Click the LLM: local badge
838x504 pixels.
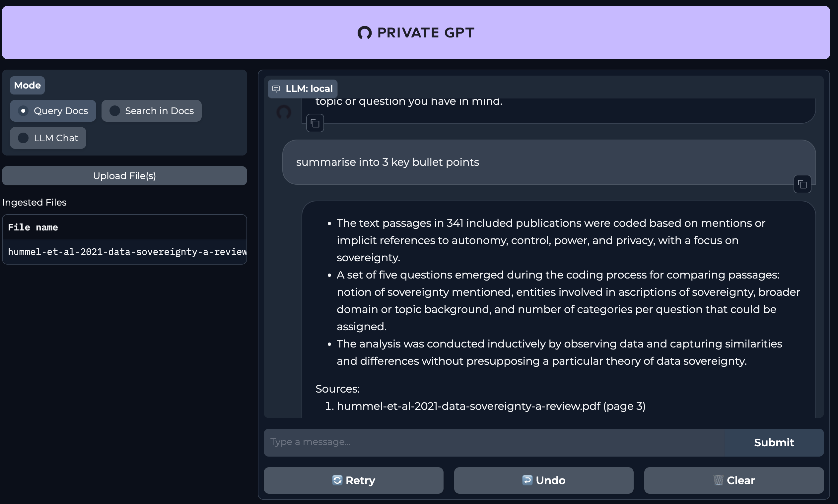click(302, 88)
